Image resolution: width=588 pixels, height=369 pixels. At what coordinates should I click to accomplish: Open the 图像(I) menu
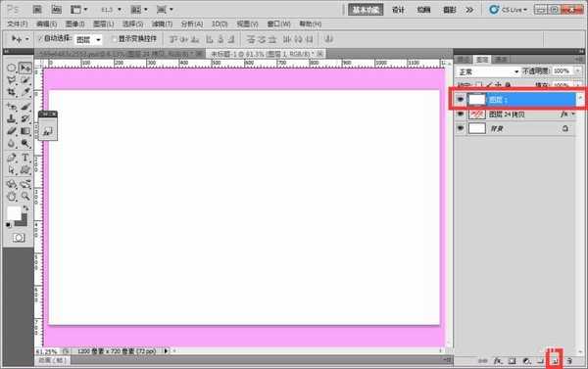click(75, 23)
